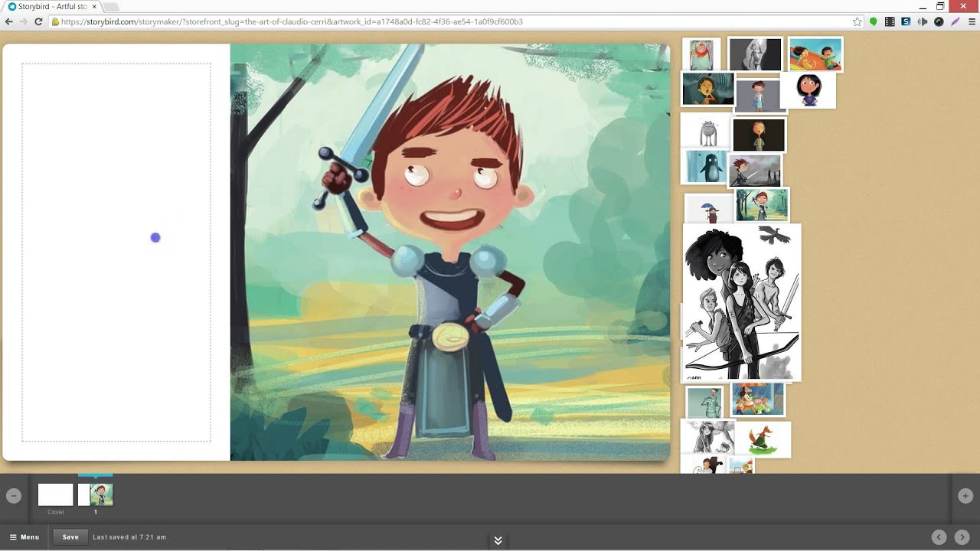Screen dimensions: 980x551
Task: Open the Chrome hamburger menu
Action: click(x=972, y=22)
